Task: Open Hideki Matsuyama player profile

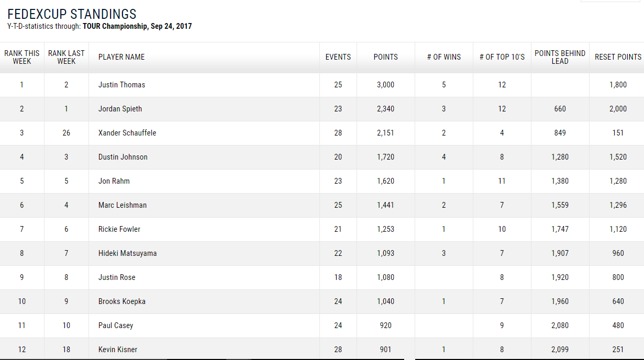Action: coord(128,253)
